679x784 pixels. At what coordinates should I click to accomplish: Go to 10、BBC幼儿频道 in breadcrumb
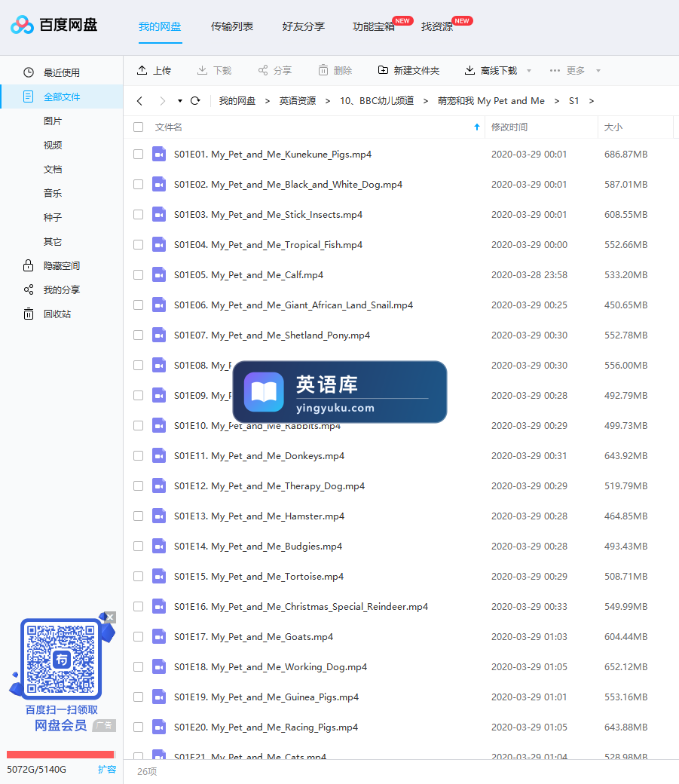(377, 101)
